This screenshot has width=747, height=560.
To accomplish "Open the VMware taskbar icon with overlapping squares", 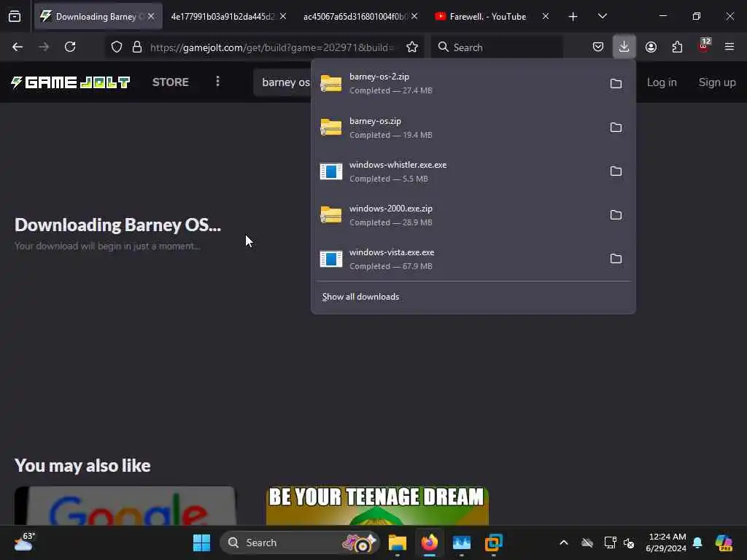I will [x=494, y=542].
